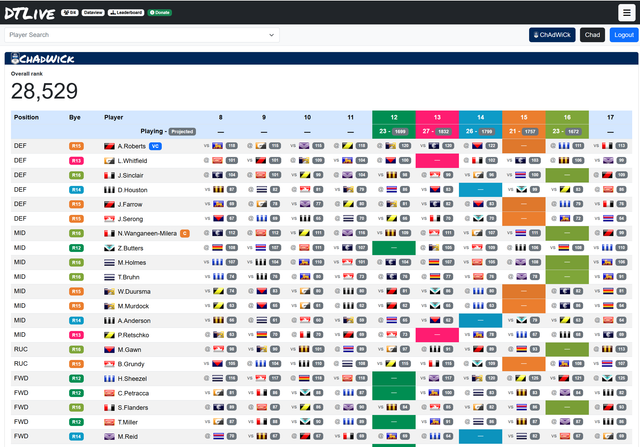The width and height of the screenshot is (640, 447).
Task: Select the green round 12 column header
Action: coord(392,117)
